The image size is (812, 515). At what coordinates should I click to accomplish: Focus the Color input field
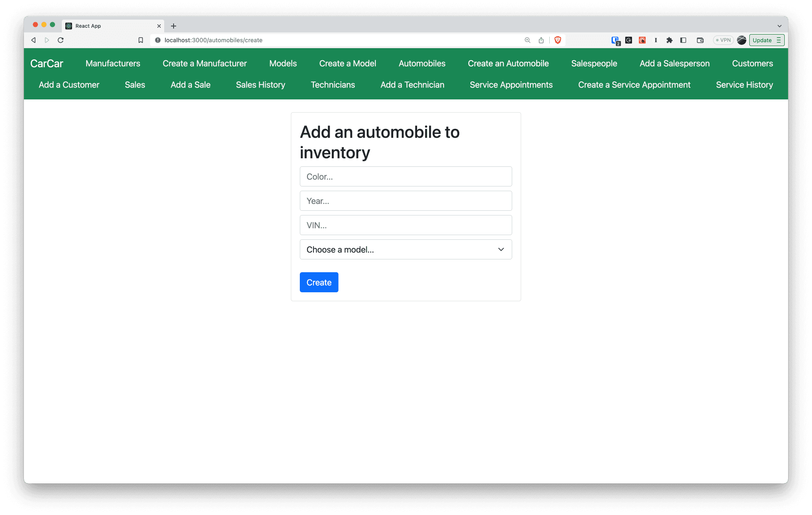point(406,177)
